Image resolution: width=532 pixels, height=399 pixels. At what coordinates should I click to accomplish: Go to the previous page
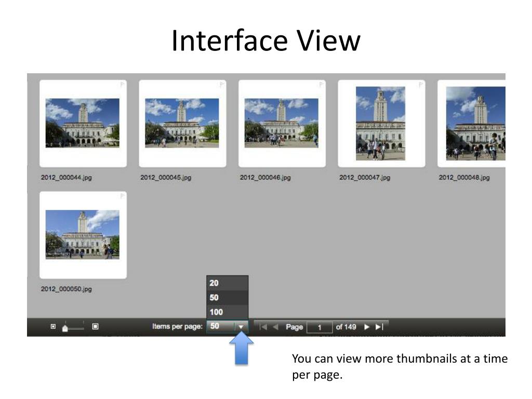pos(275,327)
